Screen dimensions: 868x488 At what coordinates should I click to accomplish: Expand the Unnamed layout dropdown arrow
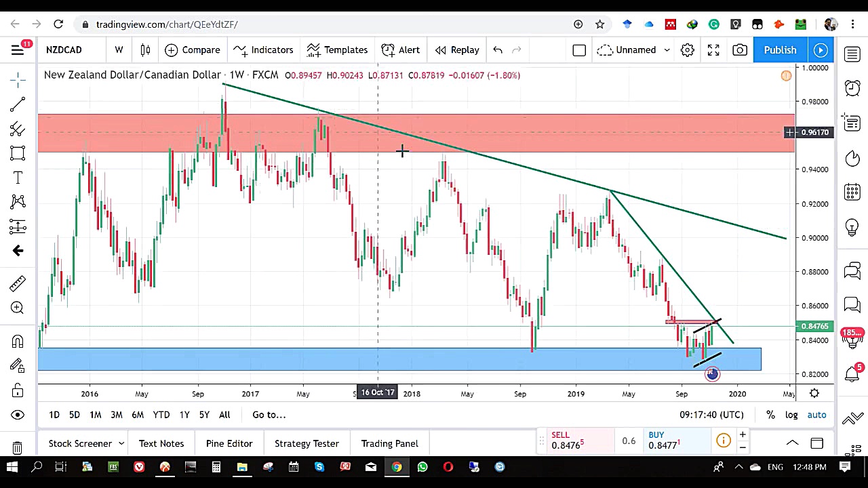667,50
